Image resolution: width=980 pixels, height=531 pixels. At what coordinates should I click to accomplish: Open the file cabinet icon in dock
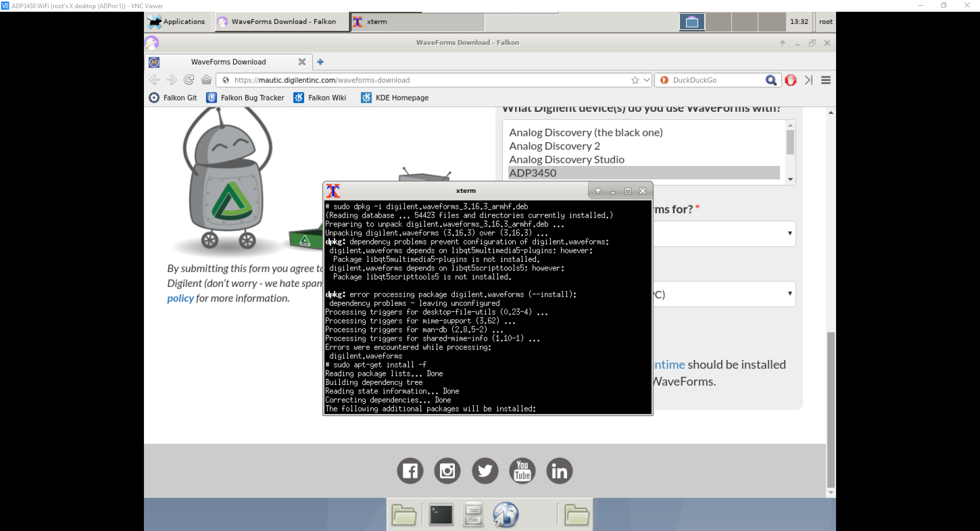(x=473, y=515)
